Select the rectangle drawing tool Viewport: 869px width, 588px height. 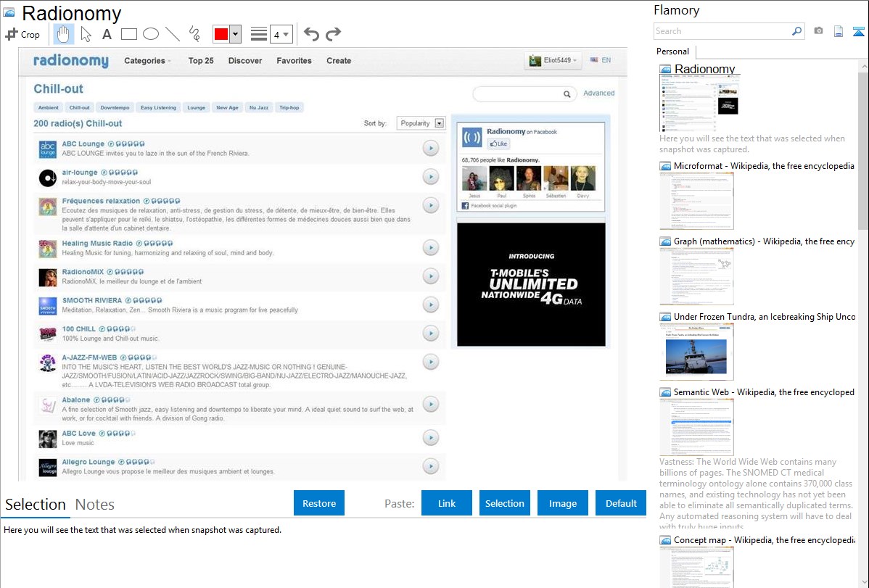tap(128, 34)
